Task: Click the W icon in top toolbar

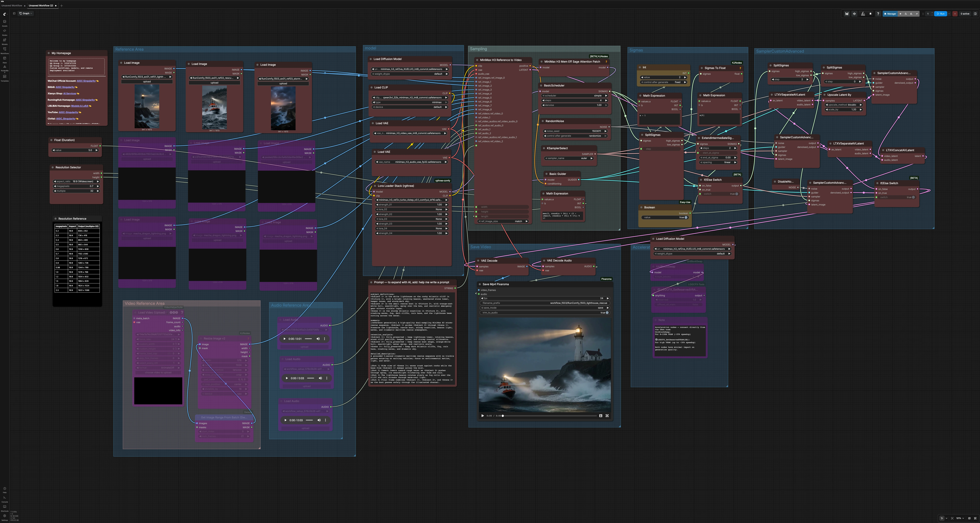Action: (x=847, y=14)
